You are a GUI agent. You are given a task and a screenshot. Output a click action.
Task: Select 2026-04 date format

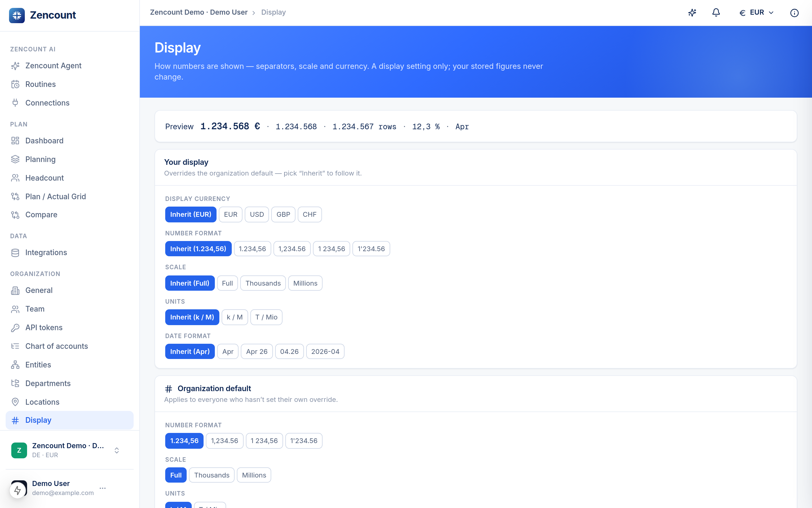[x=325, y=351]
